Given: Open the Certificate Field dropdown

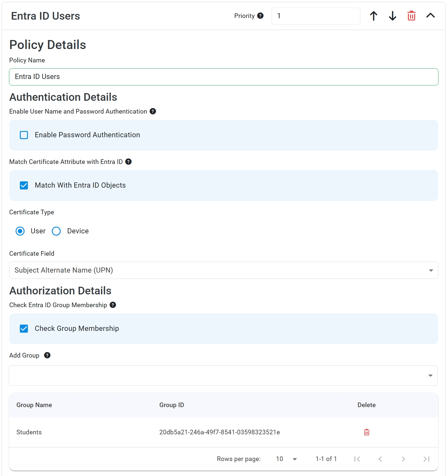Looking at the screenshot, I should [224, 270].
